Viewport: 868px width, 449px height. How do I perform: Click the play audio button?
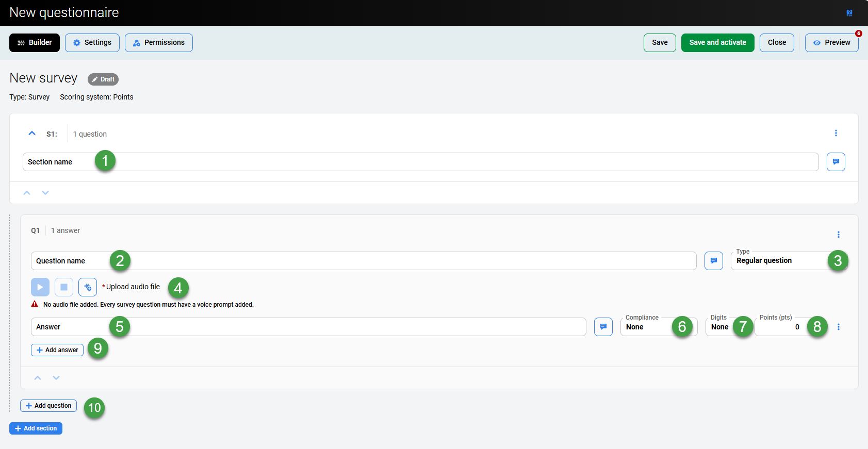(x=40, y=287)
